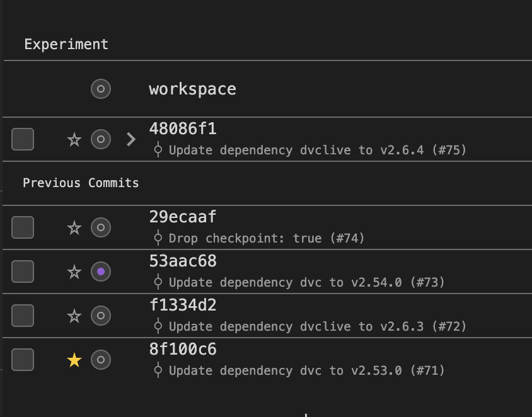Toggle plot indicator for f1334d2
The height and width of the screenshot is (417, 532).
(x=101, y=316)
